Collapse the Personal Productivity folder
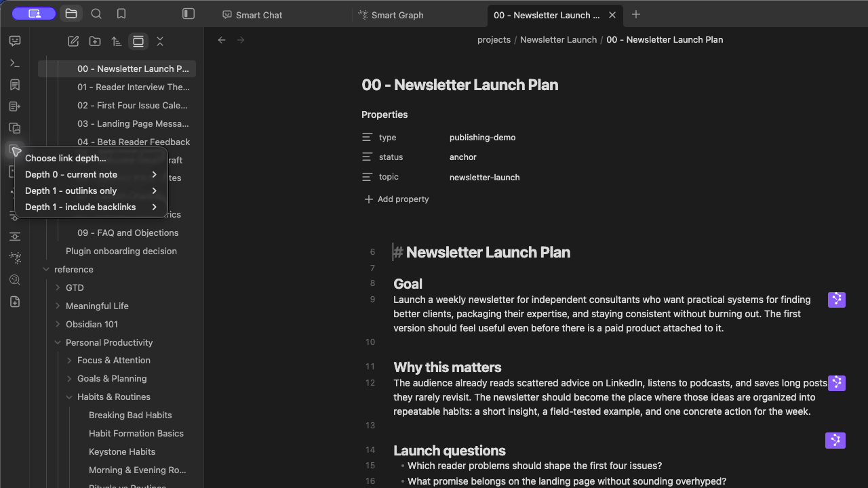Image resolution: width=868 pixels, height=488 pixels. (x=58, y=342)
